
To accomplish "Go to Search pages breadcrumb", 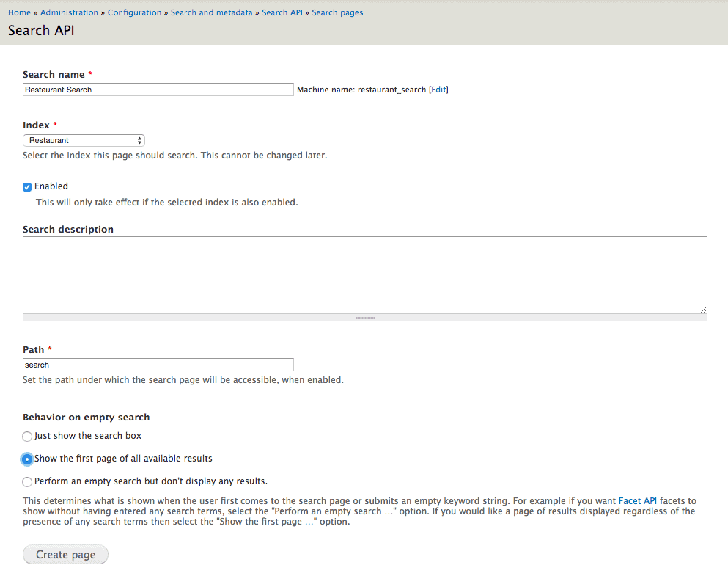I will point(337,12).
